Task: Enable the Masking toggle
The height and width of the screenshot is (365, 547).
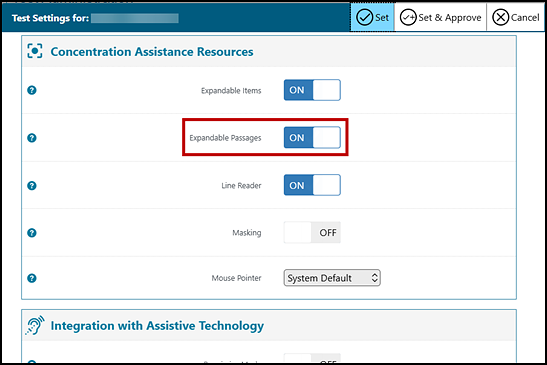Action: click(x=312, y=232)
